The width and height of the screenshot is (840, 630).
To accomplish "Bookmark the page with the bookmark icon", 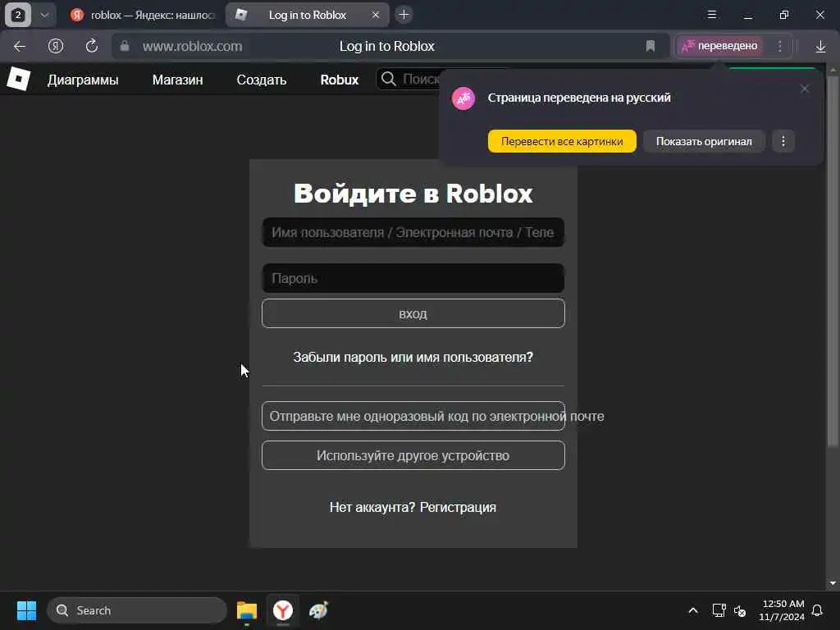I will (x=651, y=46).
